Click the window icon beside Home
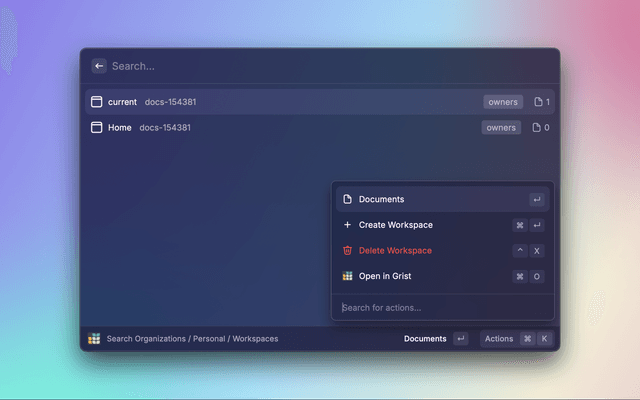 tap(97, 128)
